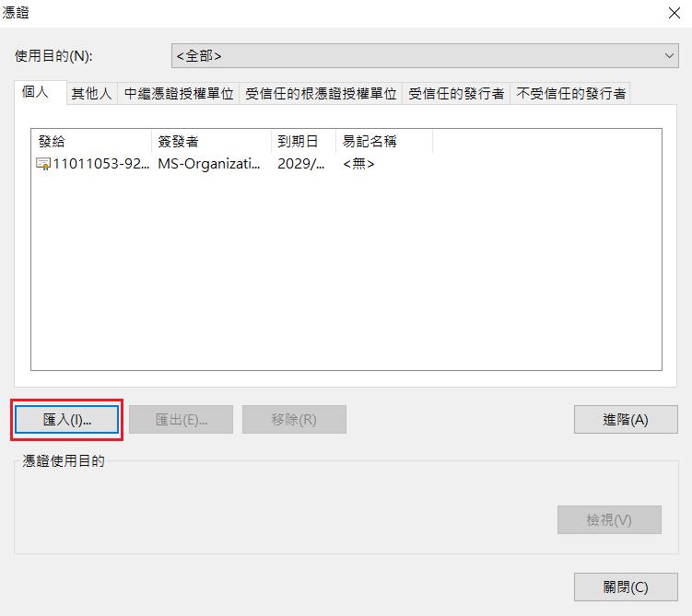This screenshot has width=692, height=616.
Task: Click the expiry date 2029/...
Action: pyautogui.click(x=300, y=164)
